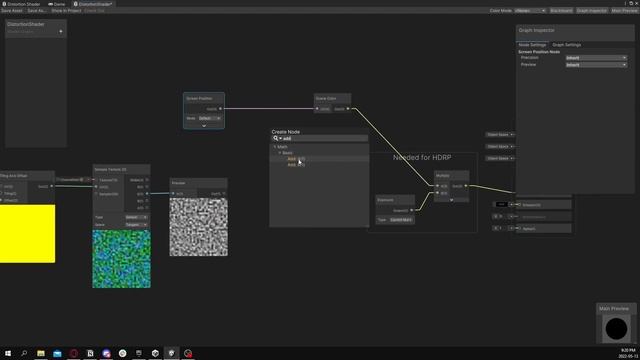
Task: Click the Check Out button
Action: (94, 11)
